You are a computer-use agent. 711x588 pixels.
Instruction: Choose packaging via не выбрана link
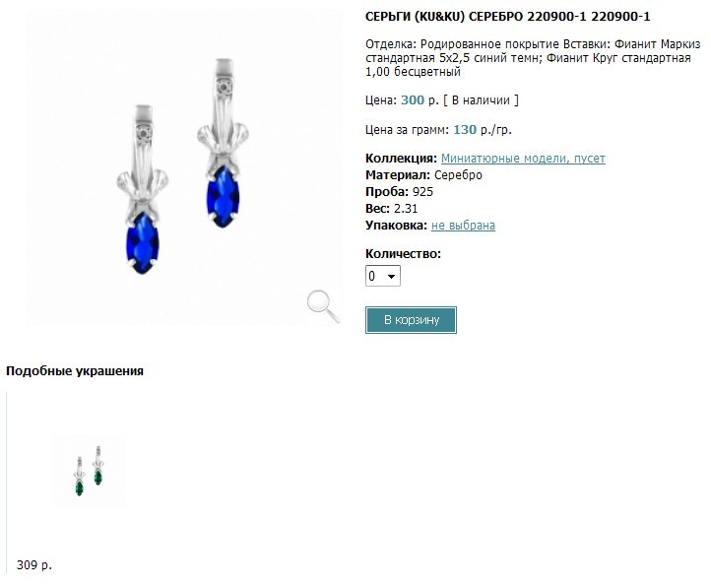pos(463,226)
